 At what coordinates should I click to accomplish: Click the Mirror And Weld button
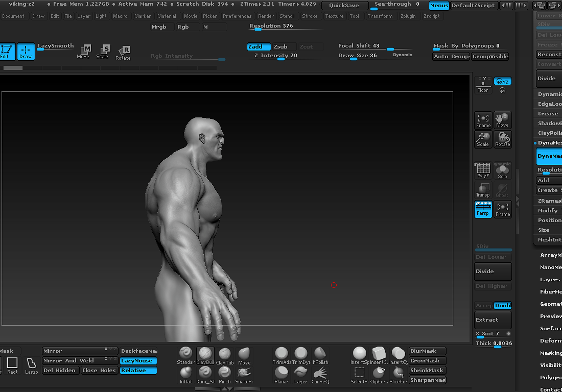point(80,361)
